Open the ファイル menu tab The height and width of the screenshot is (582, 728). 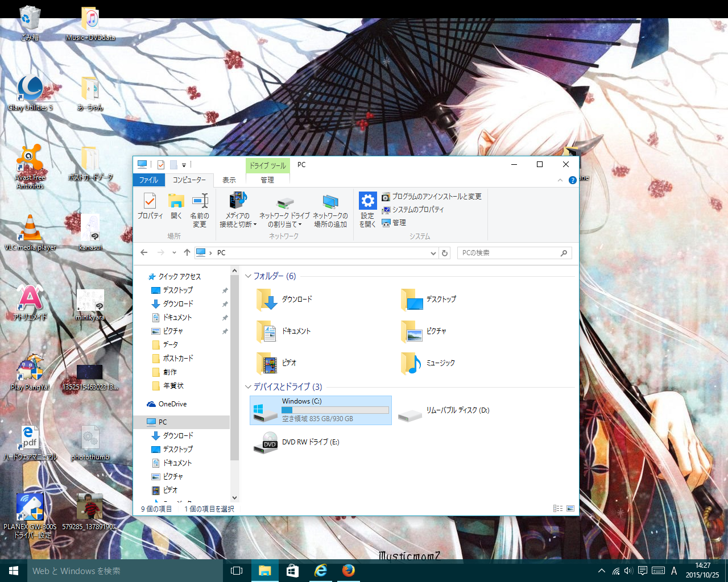148,180
